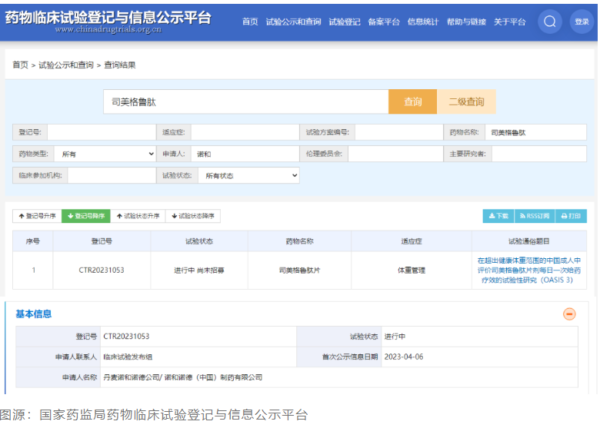Click 进行中 尚未招募 status cell
Viewport: 600px width, 428px height.
click(x=199, y=270)
